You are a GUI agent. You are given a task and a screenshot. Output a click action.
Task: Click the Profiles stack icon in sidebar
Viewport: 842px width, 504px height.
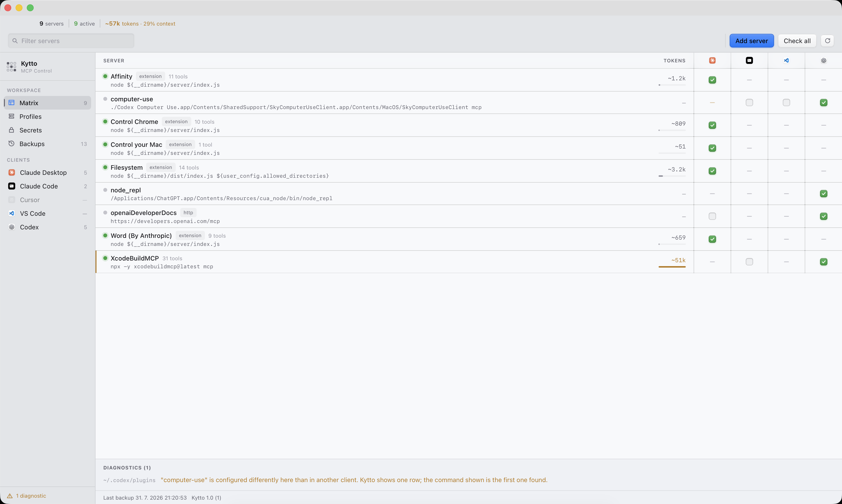(11, 116)
